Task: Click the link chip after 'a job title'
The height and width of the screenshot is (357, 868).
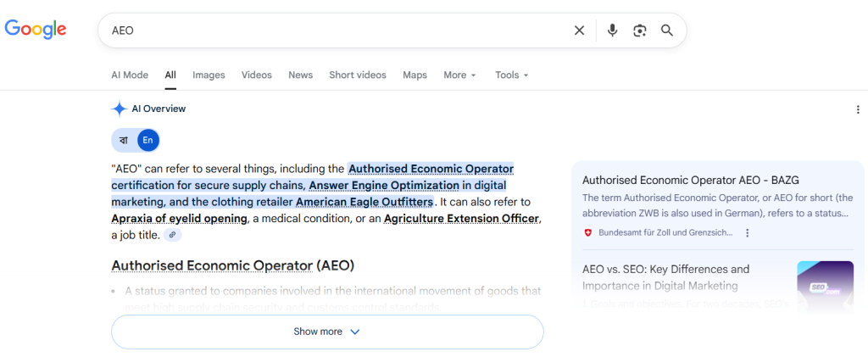Action: [x=172, y=235]
